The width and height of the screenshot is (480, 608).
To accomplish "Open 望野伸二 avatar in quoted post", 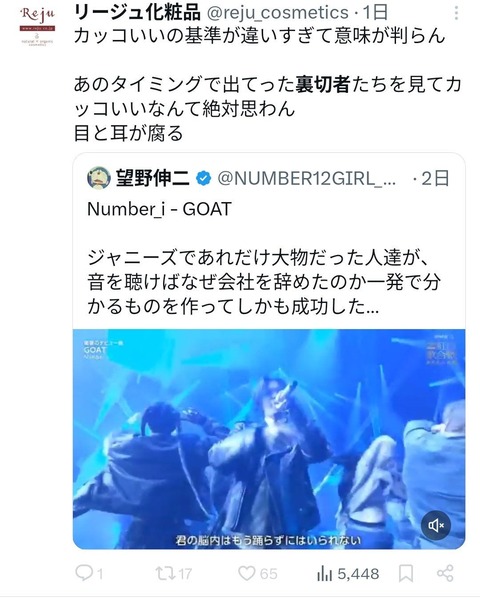I will point(99,178).
